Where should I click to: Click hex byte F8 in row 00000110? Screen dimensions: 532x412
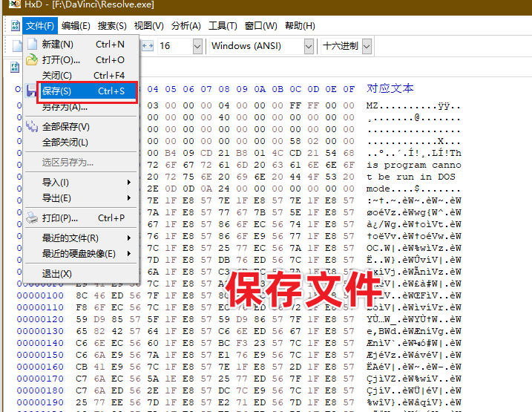[x=82, y=307]
